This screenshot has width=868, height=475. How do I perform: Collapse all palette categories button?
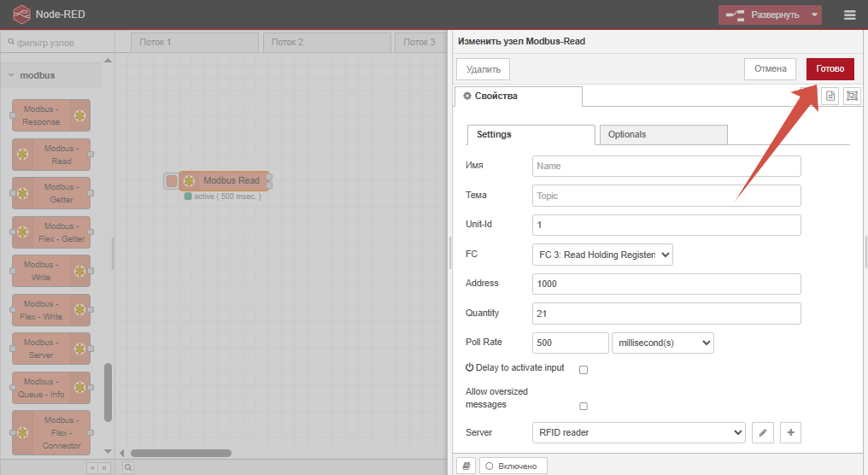click(x=92, y=468)
